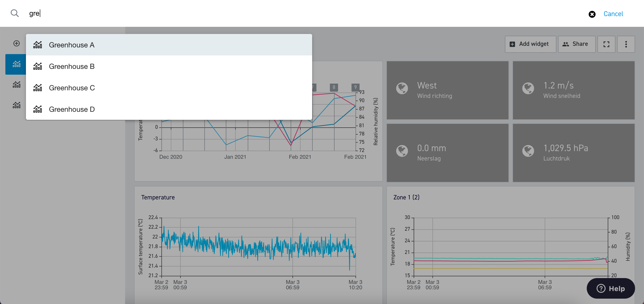Open the three-dot more options menu

pos(626,44)
